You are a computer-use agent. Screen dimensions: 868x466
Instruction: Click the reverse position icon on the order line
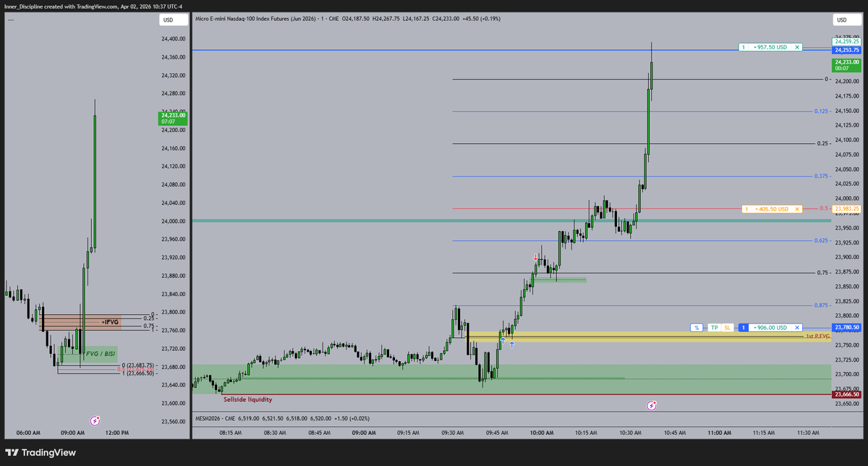point(697,328)
